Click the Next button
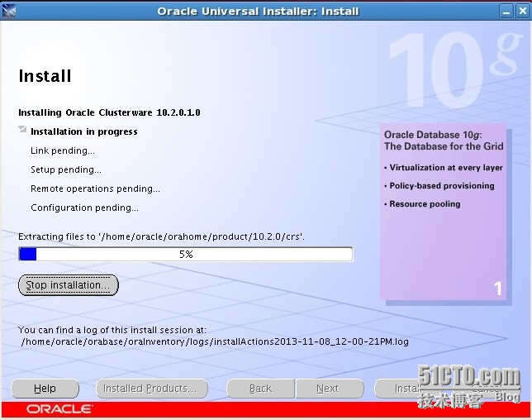This screenshot has width=532, height=420. coord(330,389)
